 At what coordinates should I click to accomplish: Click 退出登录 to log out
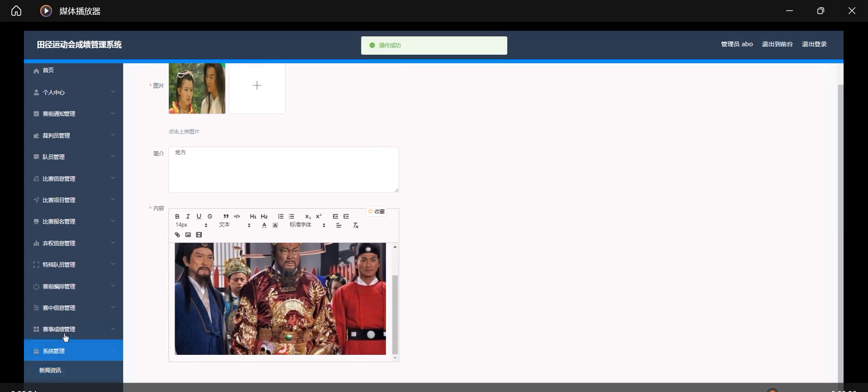click(x=814, y=44)
